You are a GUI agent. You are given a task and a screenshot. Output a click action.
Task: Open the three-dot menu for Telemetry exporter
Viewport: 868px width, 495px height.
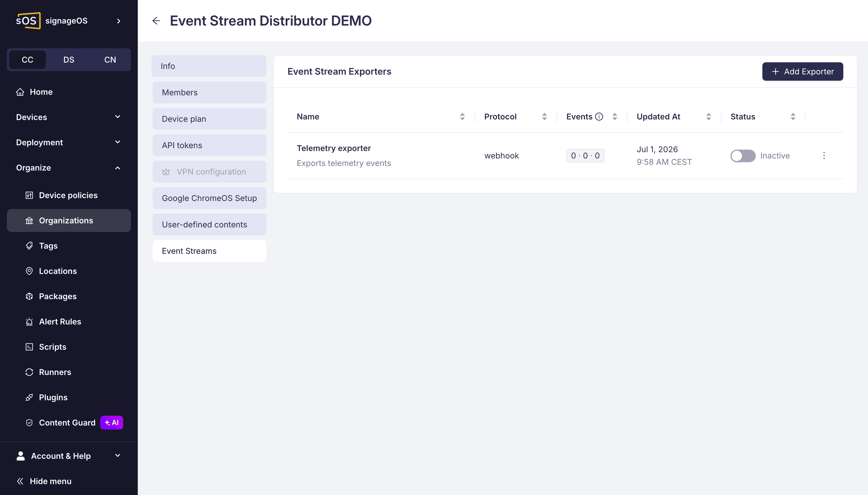click(x=824, y=156)
